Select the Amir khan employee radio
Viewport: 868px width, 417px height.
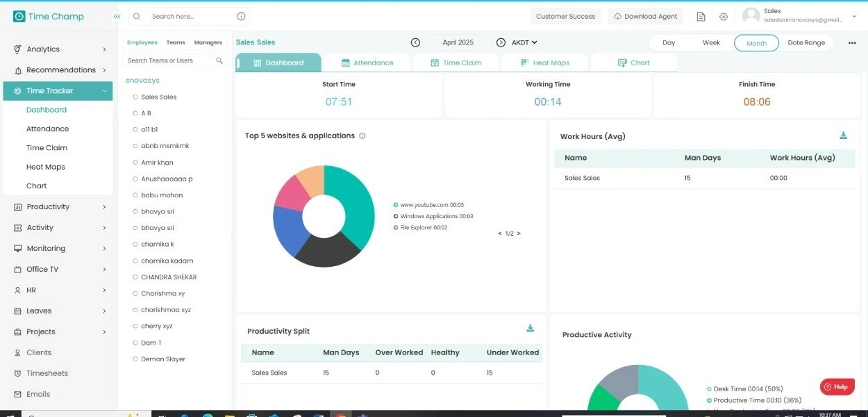coord(135,163)
